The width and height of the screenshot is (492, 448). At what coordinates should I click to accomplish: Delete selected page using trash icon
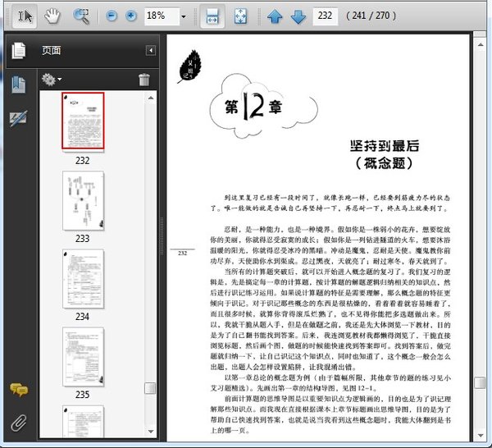[x=144, y=80]
